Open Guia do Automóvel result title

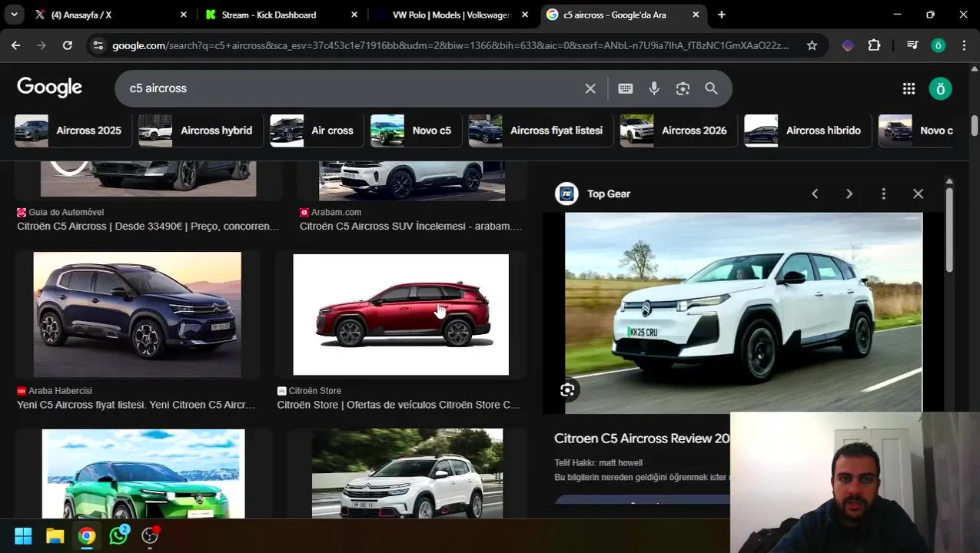[x=148, y=226]
